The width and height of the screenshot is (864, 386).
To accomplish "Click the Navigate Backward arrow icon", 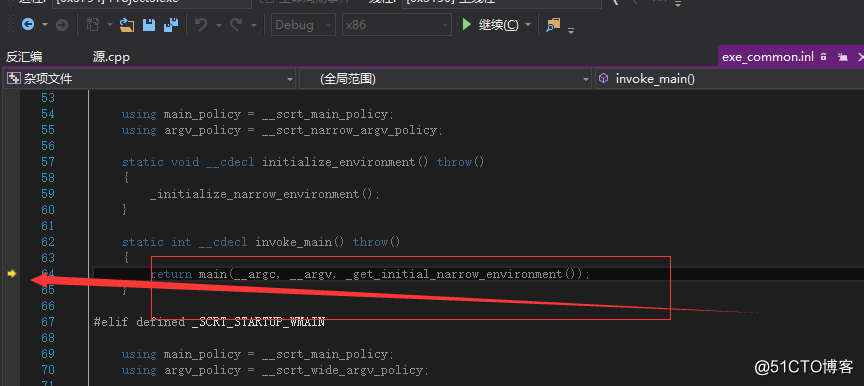I will tap(28, 25).
